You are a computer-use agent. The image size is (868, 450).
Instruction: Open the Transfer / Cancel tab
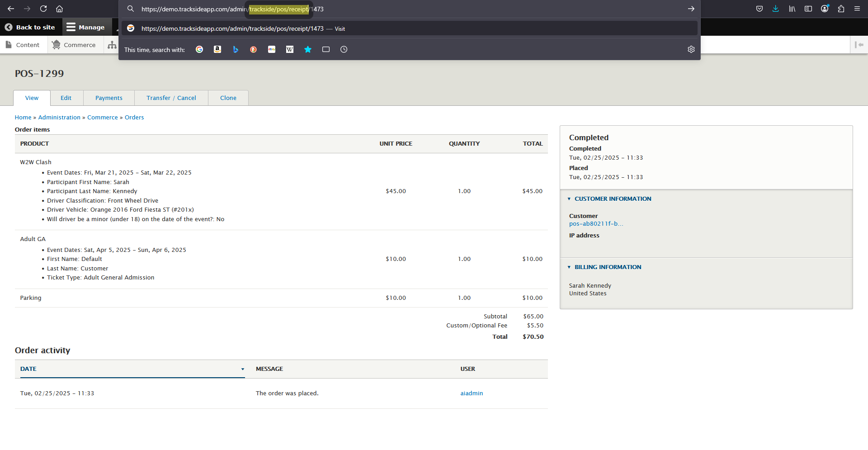(x=171, y=98)
